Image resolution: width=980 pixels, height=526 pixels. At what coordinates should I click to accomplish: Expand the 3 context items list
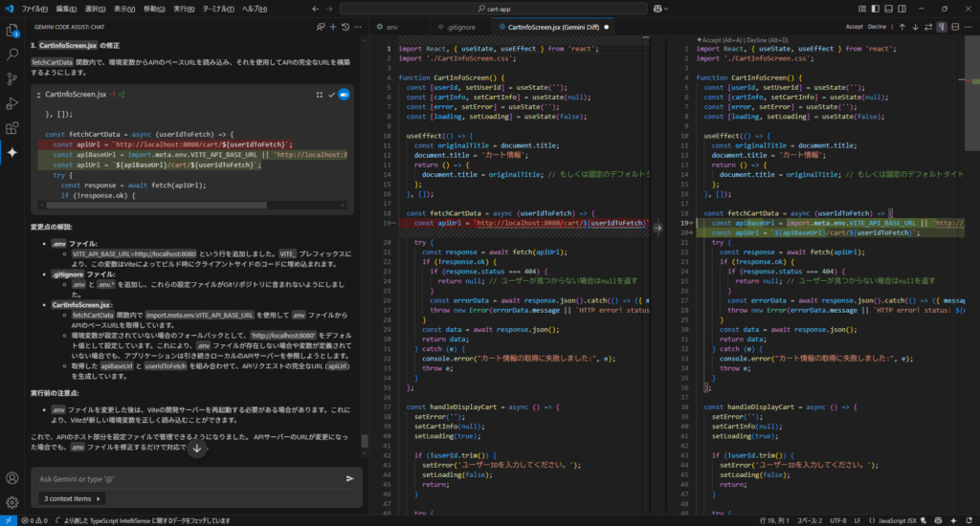(x=72, y=498)
